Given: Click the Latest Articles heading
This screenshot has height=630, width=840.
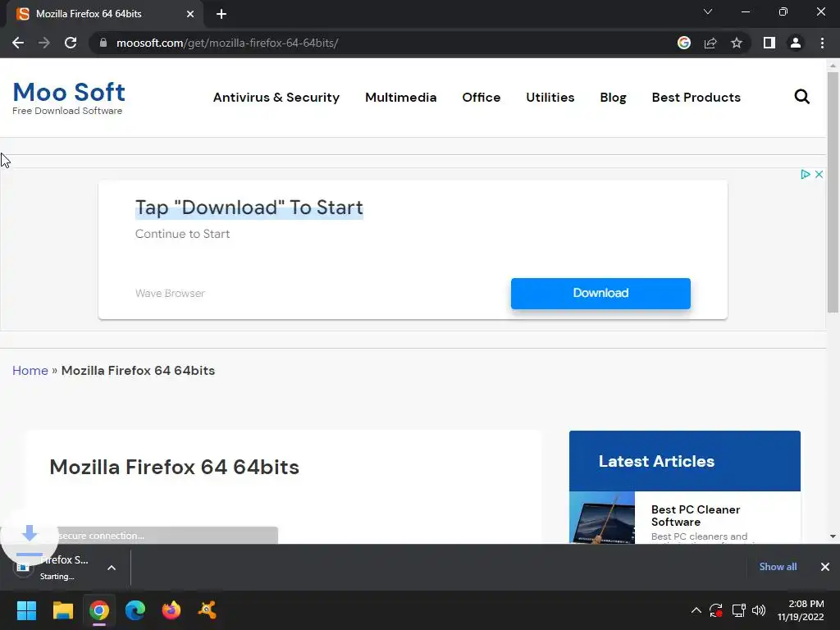Looking at the screenshot, I should [x=656, y=461].
